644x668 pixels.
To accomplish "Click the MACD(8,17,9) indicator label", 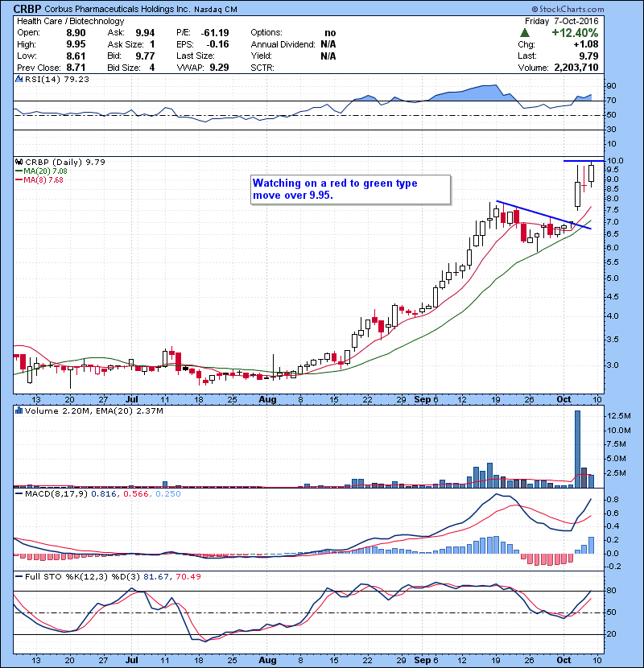I will click(x=56, y=494).
